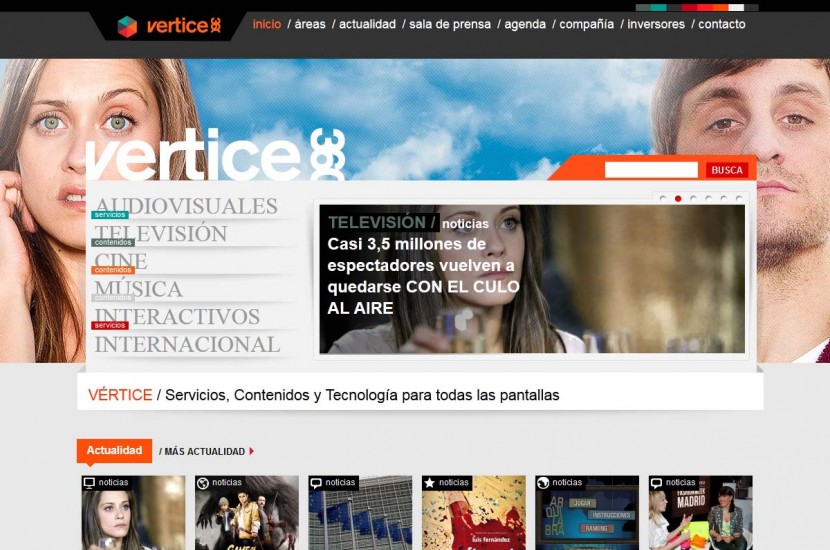Viewport: 830px width, 550px height.
Task: Select the last carousel dot
Action: coord(739,199)
